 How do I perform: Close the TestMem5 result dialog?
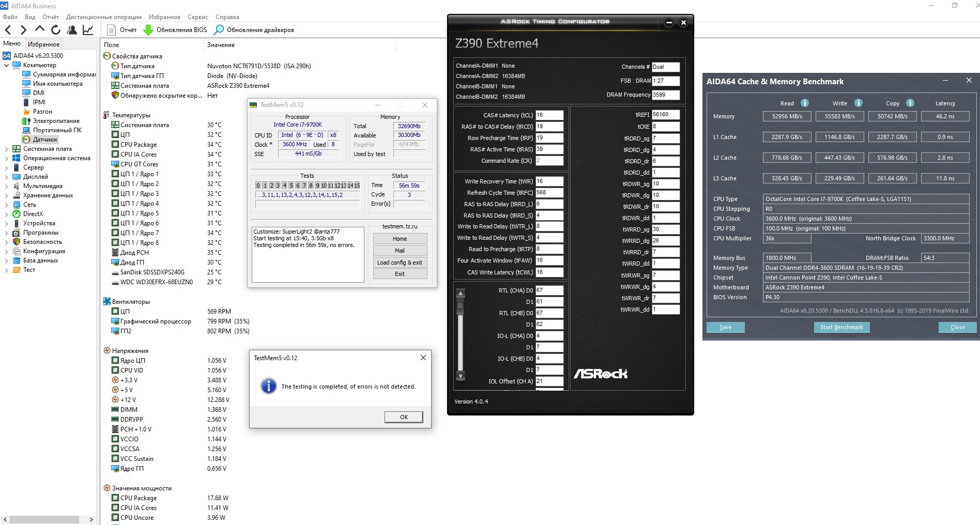pos(423,358)
